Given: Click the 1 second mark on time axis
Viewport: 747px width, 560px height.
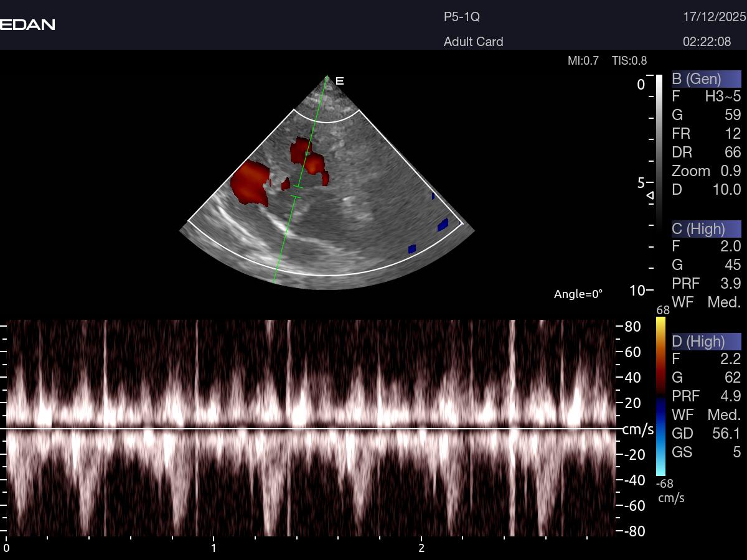Looking at the screenshot, I should [x=214, y=548].
